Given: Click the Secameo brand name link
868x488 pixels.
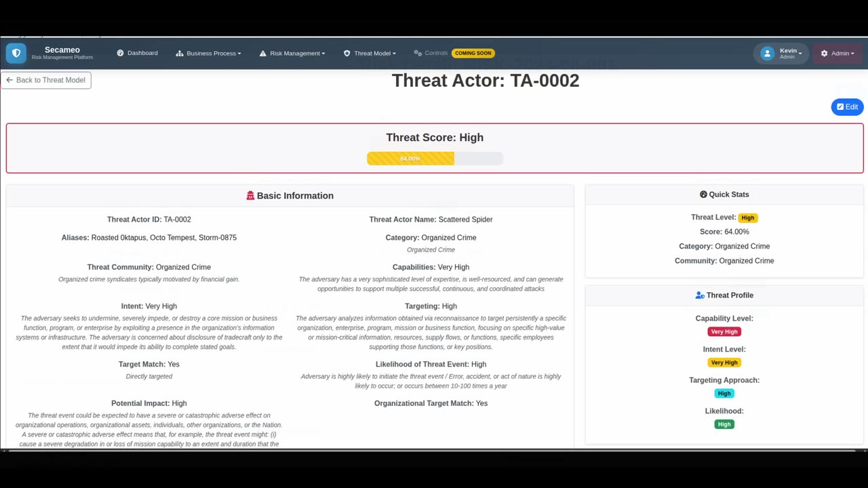Looking at the screenshot, I should click(x=62, y=49).
